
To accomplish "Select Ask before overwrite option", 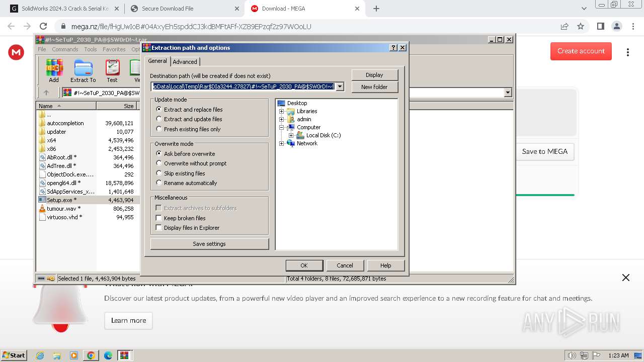I will tap(159, 153).
